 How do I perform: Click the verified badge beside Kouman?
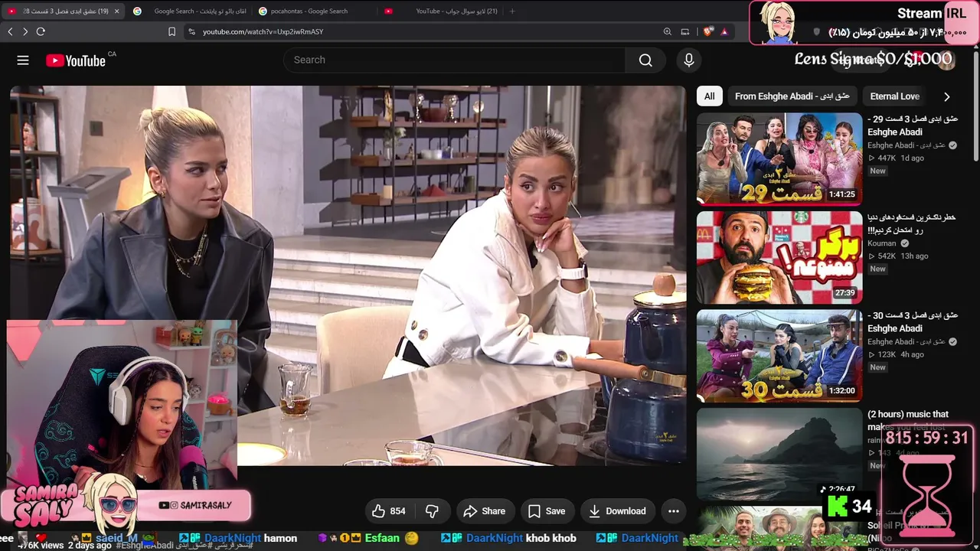click(904, 243)
